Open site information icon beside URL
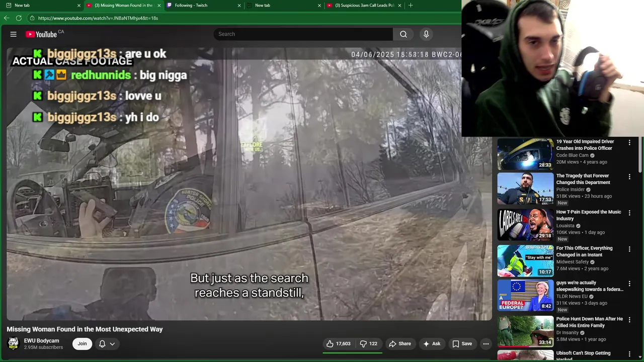Viewport: 644px width, 362px height. click(32, 18)
